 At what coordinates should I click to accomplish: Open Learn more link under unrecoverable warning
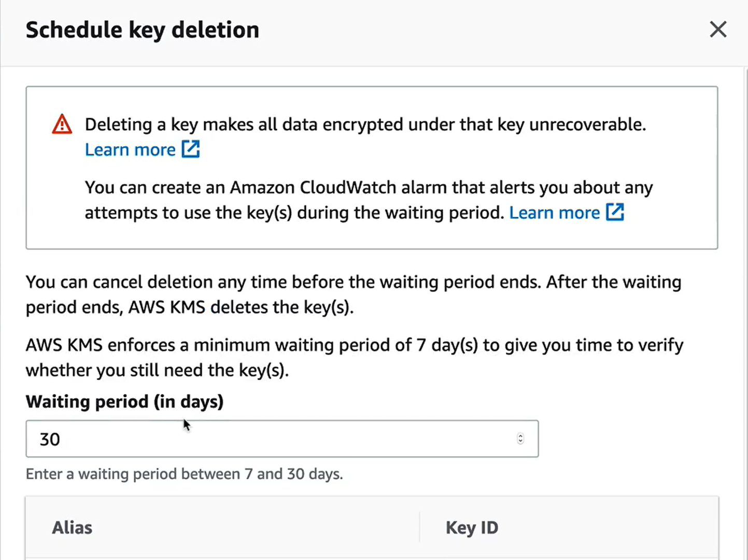coord(130,150)
